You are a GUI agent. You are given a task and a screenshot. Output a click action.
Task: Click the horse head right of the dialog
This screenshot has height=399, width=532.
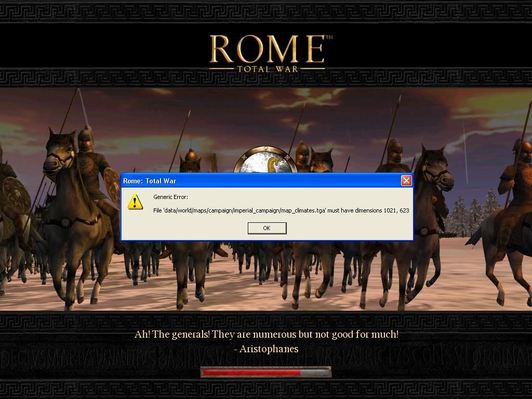(436, 168)
